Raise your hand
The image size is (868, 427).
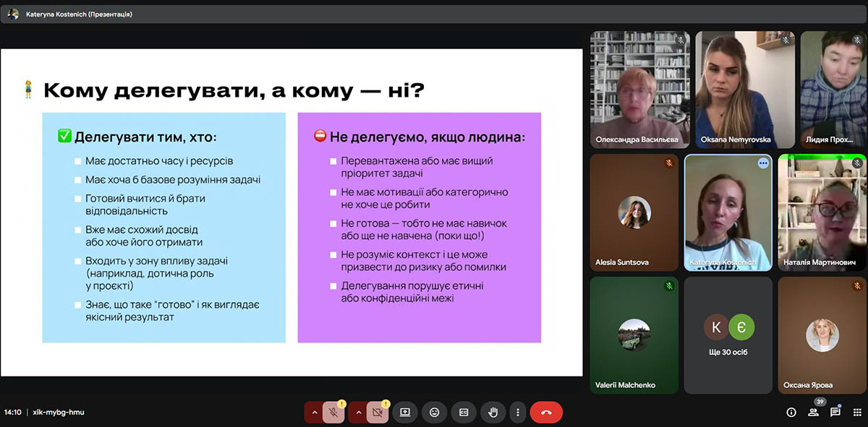493,412
